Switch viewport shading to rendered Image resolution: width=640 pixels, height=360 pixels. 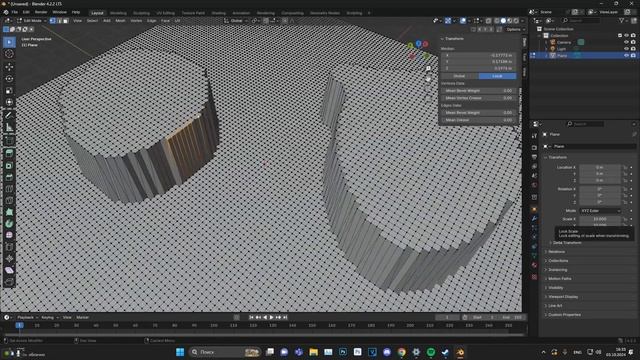pyautogui.click(x=516, y=20)
